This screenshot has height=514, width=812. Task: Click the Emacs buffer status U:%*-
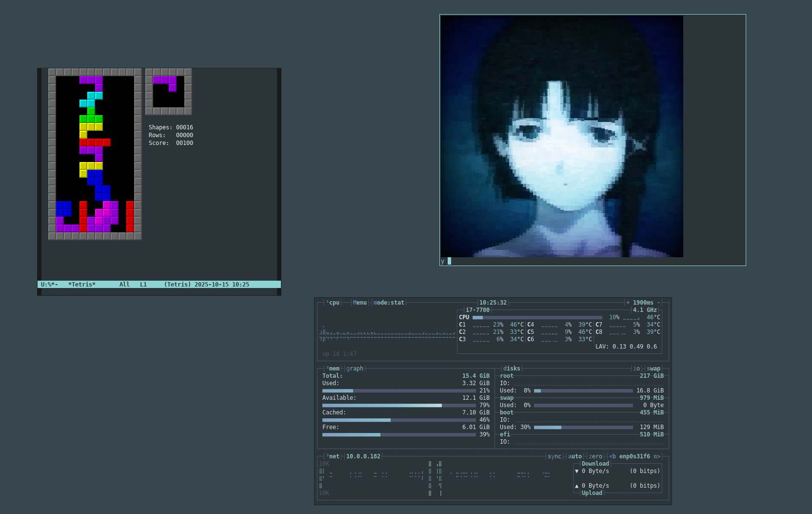tap(49, 285)
